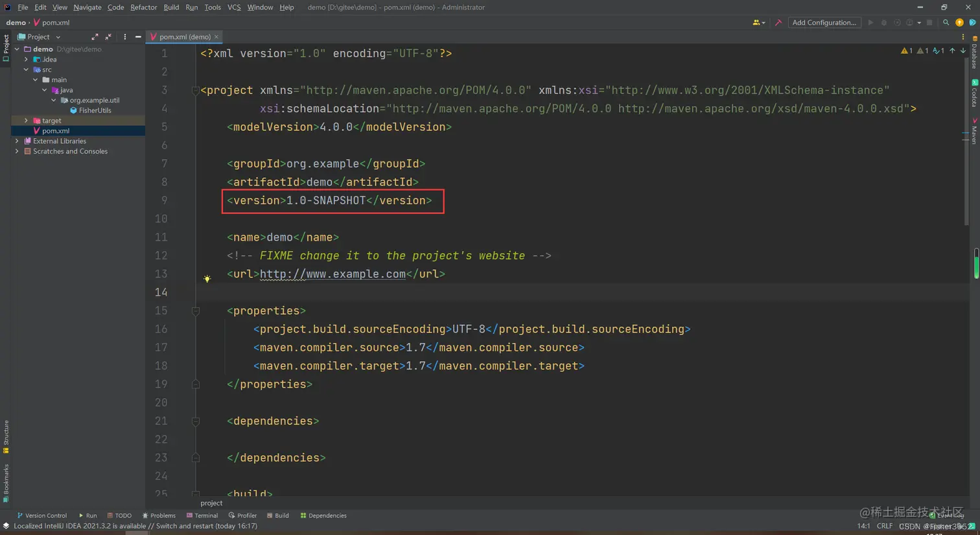This screenshot has height=535, width=980.
Task: Close the pom.xml editor tab
Action: 216,37
